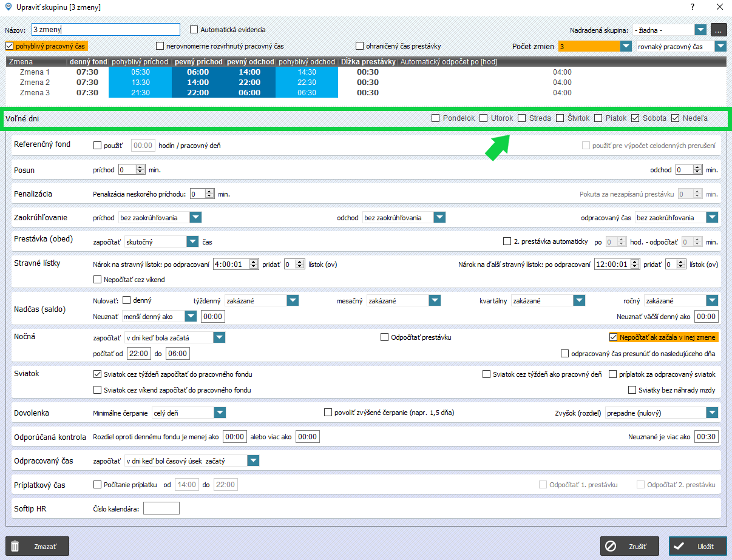Click the Názov input field
Image resolution: width=732 pixels, height=560 pixels.
pyautogui.click(x=106, y=29)
